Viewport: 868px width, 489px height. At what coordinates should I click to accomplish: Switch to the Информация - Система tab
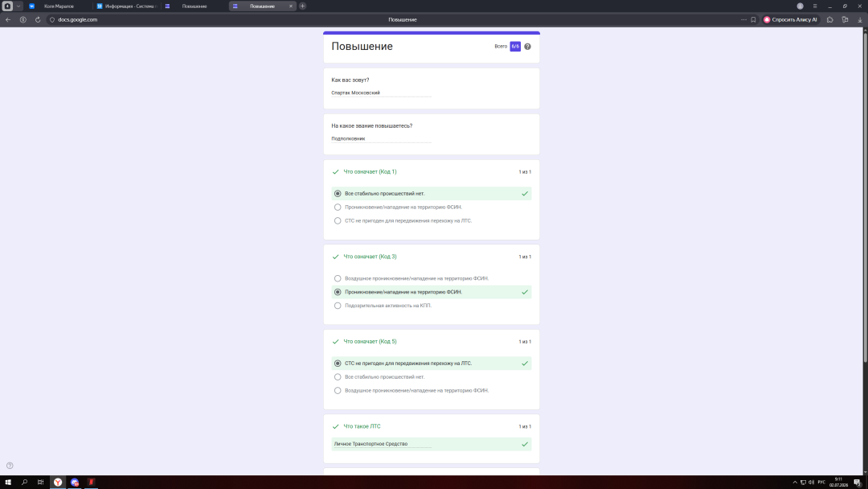[127, 6]
